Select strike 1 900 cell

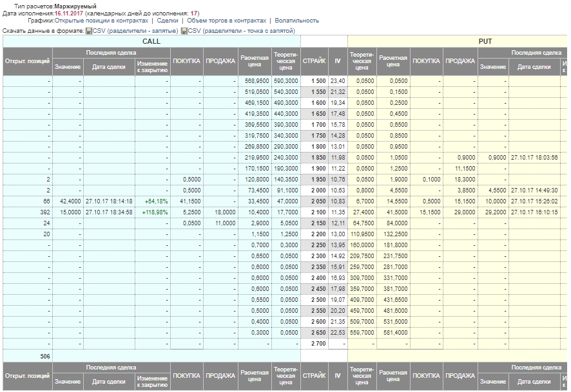click(315, 169)
